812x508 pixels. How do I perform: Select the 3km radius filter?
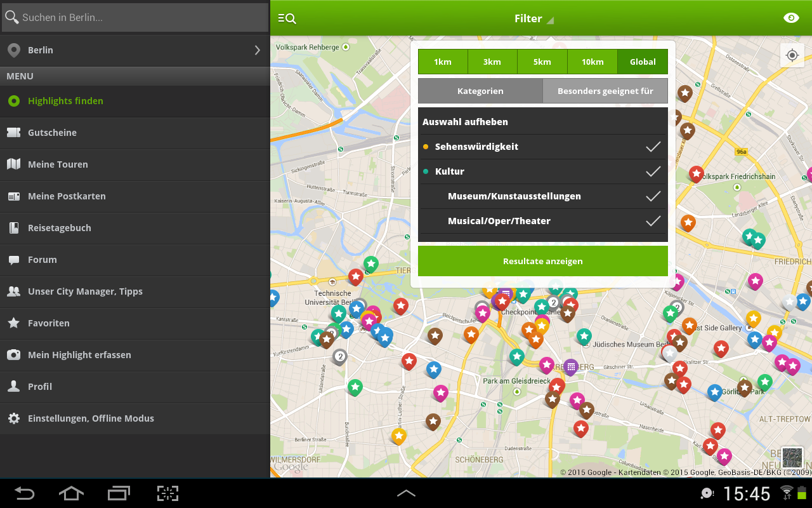[x=492, y=62]
